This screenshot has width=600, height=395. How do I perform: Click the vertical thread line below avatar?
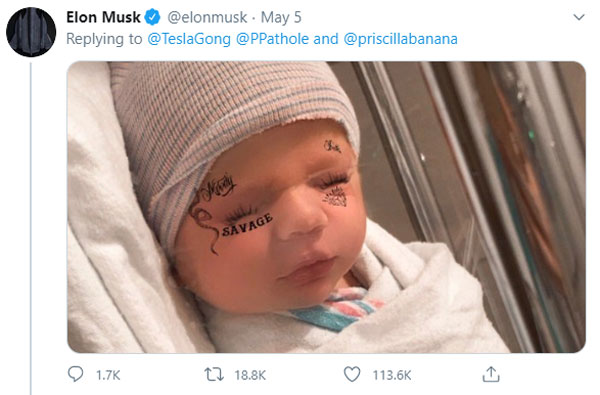(x=31, y=229)
